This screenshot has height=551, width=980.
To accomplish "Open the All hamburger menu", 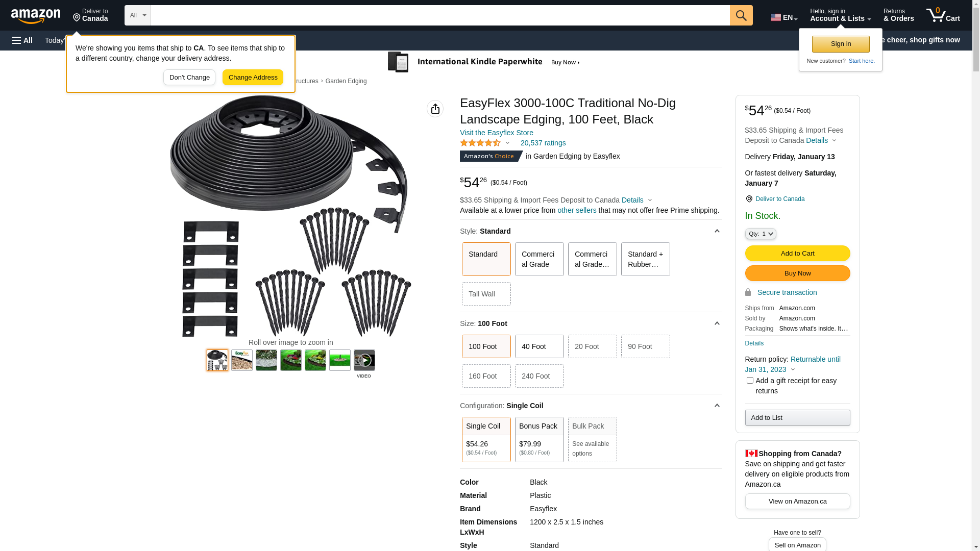I will click(22, 40).
